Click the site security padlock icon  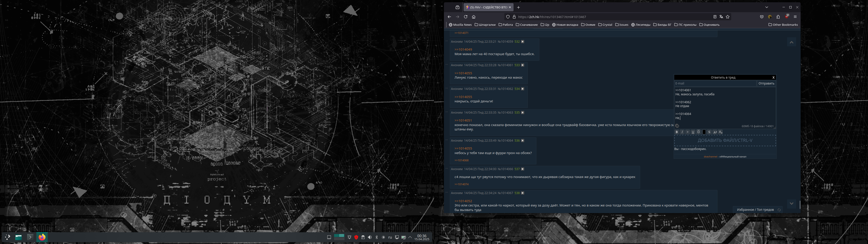514,17
